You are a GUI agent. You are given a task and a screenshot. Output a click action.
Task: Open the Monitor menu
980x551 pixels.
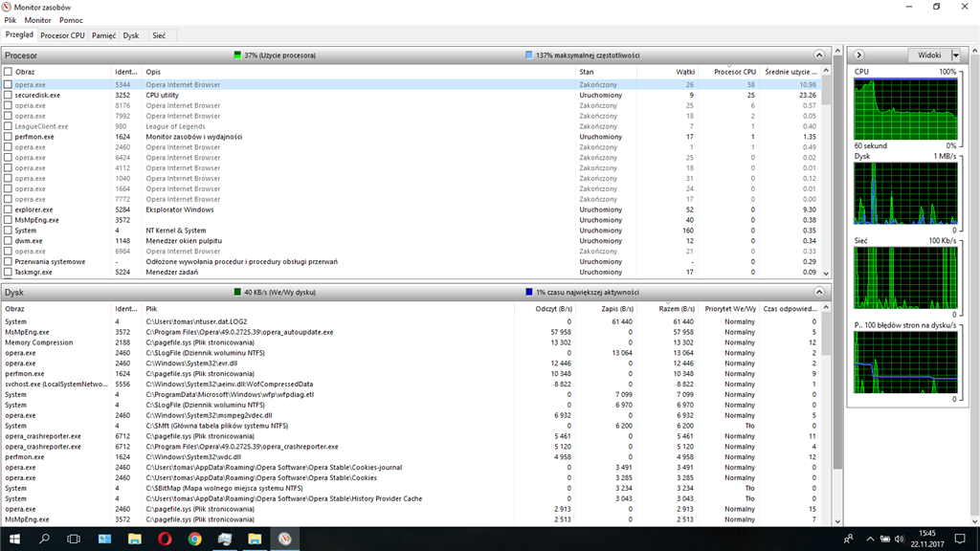(37, 20)
